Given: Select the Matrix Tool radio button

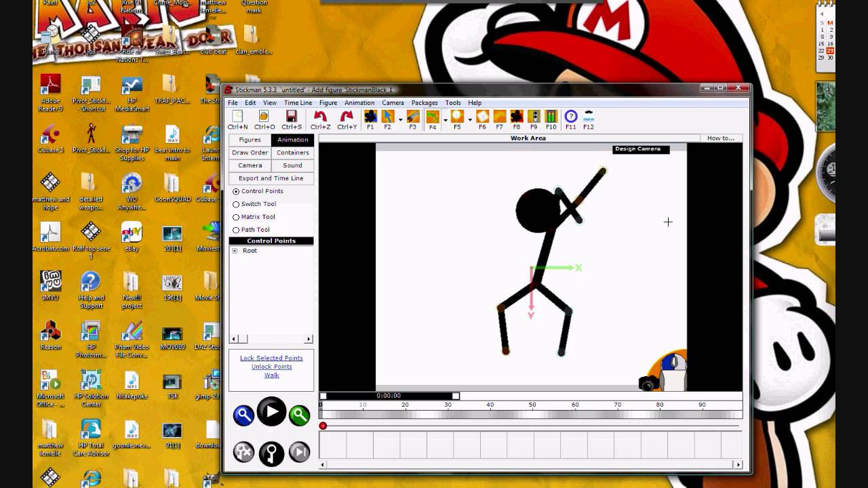Looking at the screenshot, I should (236, 217).
